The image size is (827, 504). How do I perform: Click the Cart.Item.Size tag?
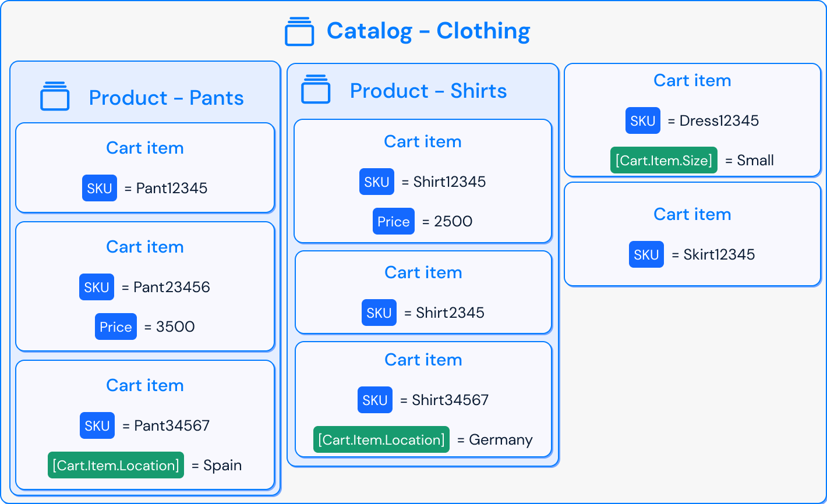(x=664, y=160)
